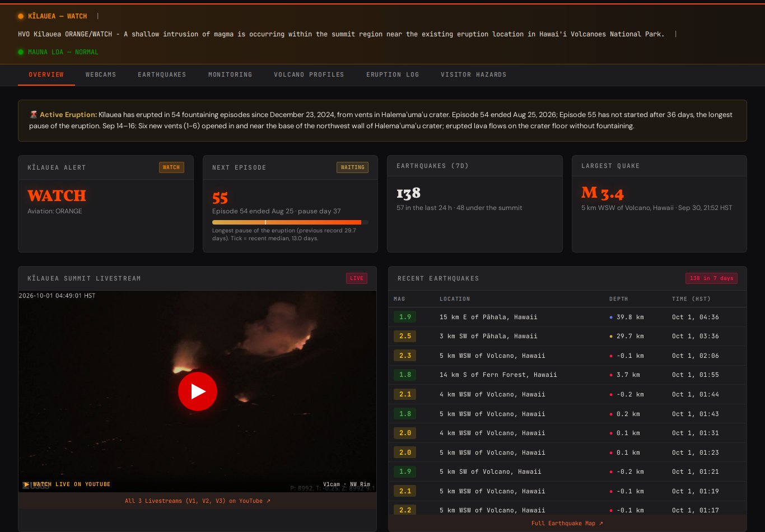The width and height of the screenshot is (765, 532).
Task: Click the Watch Live on YouTube label
Action: 67,484
